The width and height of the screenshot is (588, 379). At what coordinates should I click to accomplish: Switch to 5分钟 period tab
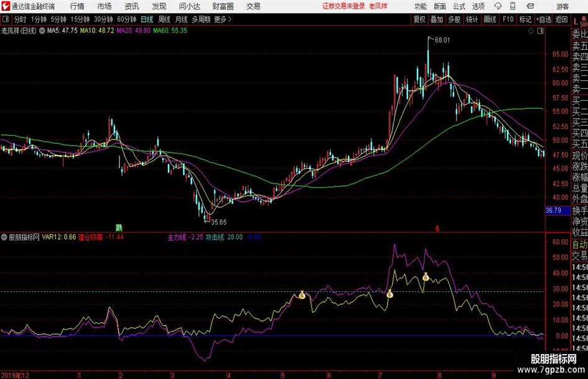tap(58, 19)
